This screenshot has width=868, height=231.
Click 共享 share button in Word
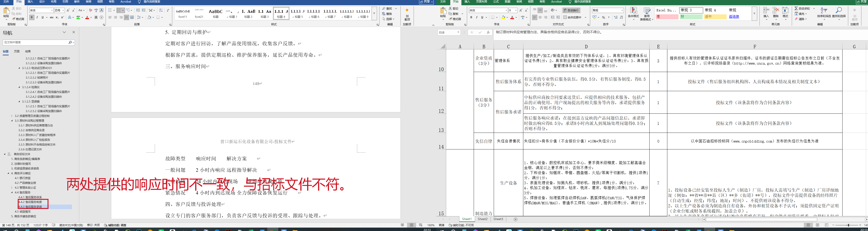pyautogui.click(x=427, y=2)
